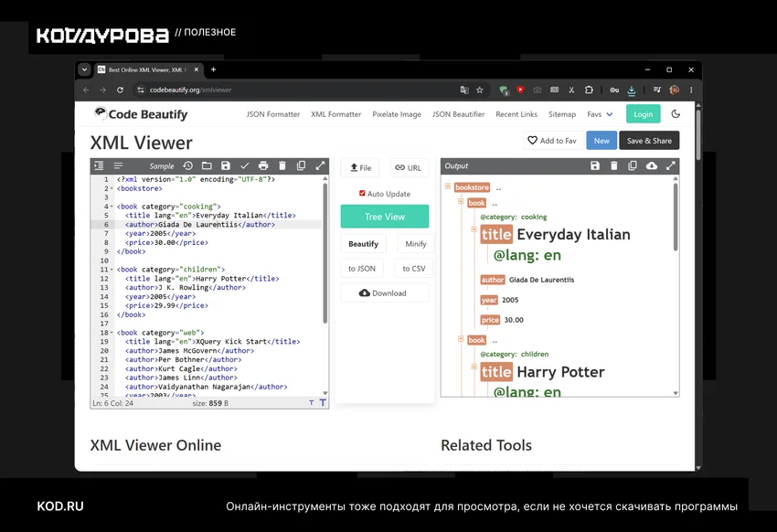Open the Chrome three-dot menu
777x532 pixels.
pos(691,90)
